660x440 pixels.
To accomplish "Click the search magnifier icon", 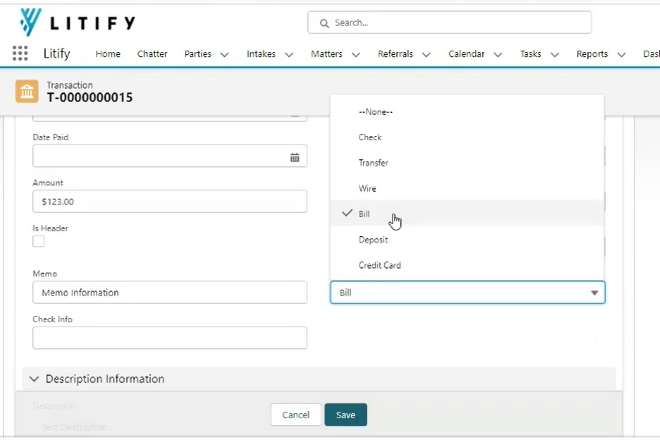I will pos(323,23).
